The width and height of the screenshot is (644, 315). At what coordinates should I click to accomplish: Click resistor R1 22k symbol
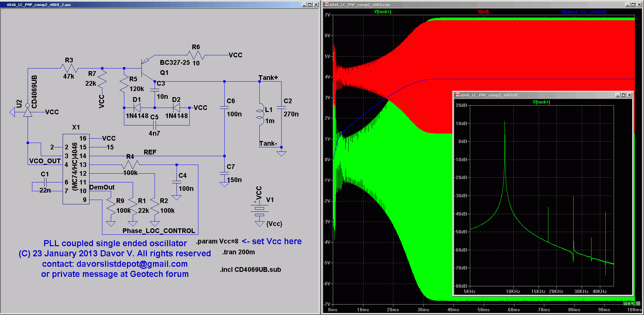133,206
